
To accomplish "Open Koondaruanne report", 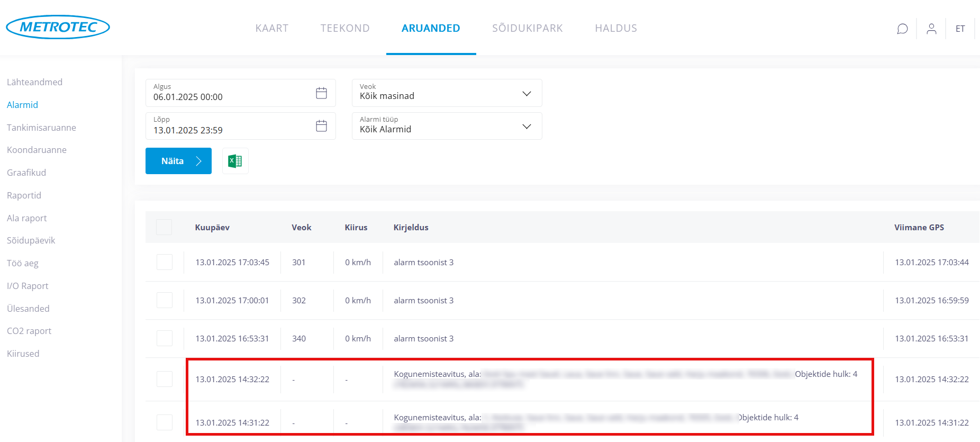I will point(37,150).
